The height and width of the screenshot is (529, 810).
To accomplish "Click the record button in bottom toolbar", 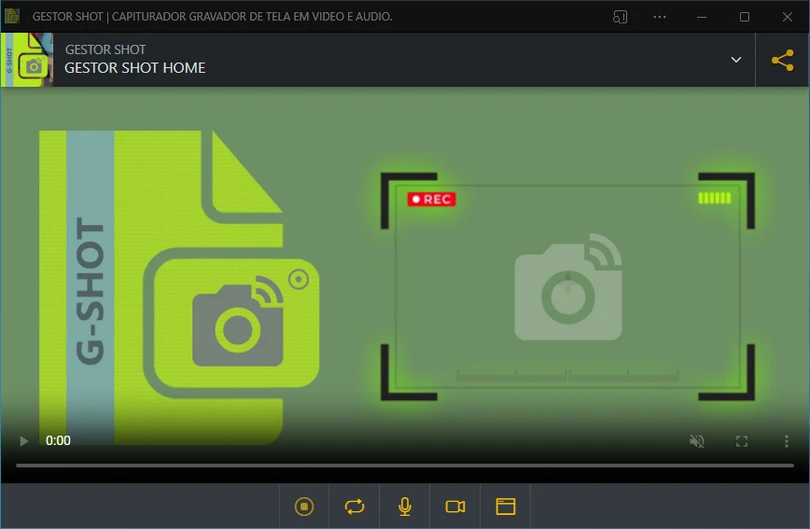I will click(x=304, y=507).
